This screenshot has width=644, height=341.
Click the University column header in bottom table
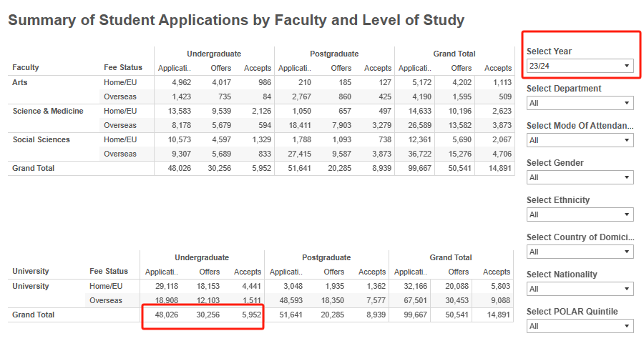31,272
